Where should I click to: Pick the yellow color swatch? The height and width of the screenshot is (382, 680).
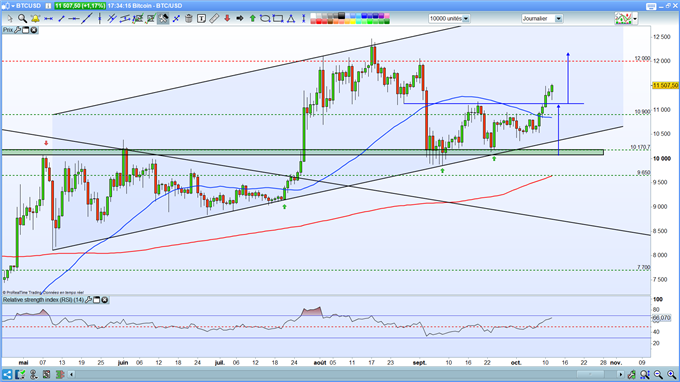(x=353, y=21)
